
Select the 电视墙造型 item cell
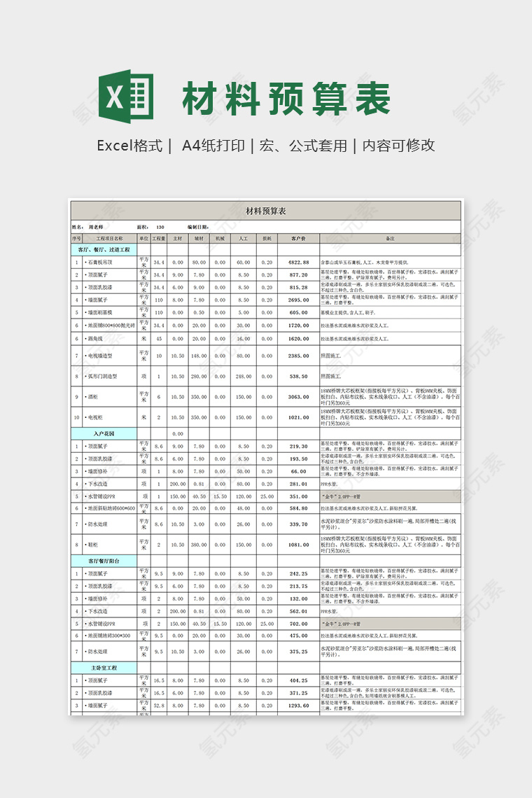109,356
